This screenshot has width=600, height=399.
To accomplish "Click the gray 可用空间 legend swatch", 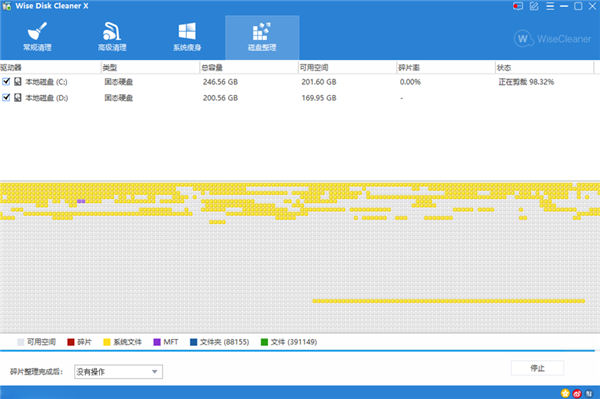I will tap(21, 342).
